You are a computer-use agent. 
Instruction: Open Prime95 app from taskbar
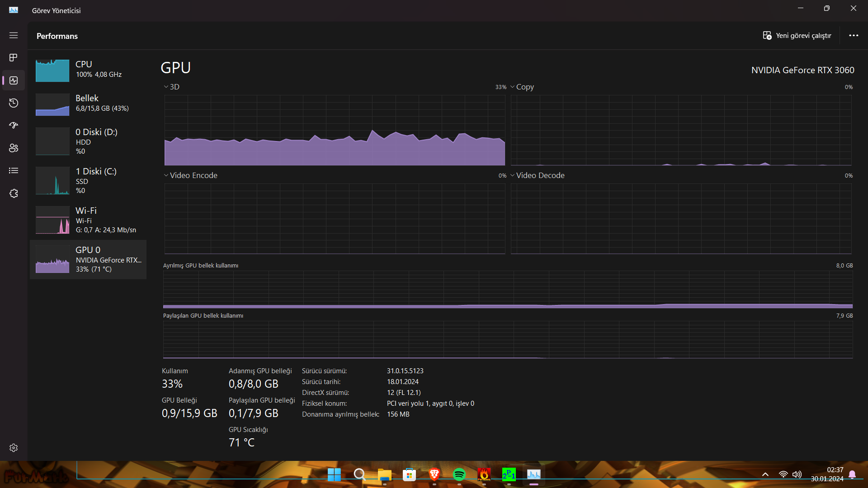509,474
